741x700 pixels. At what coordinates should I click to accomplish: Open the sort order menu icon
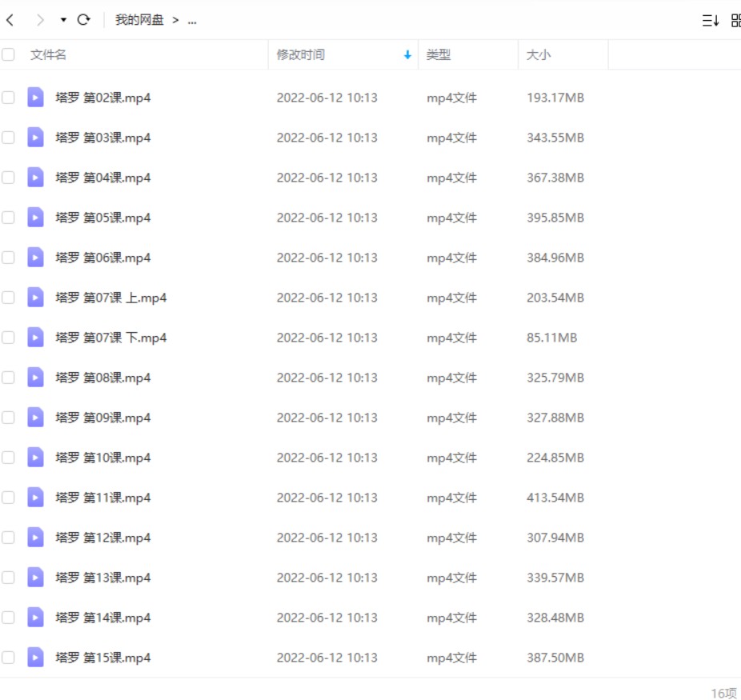[711, 20]
